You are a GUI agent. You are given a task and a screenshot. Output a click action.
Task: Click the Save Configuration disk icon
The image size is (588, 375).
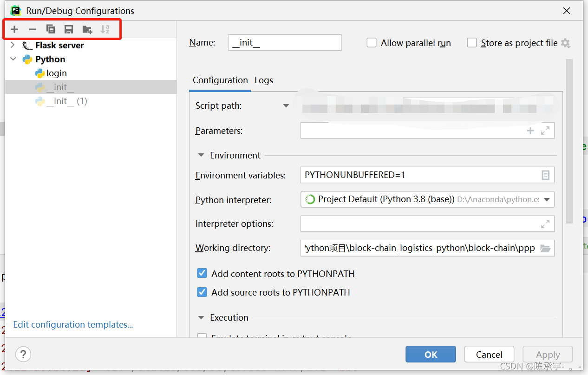pos(69,30)
